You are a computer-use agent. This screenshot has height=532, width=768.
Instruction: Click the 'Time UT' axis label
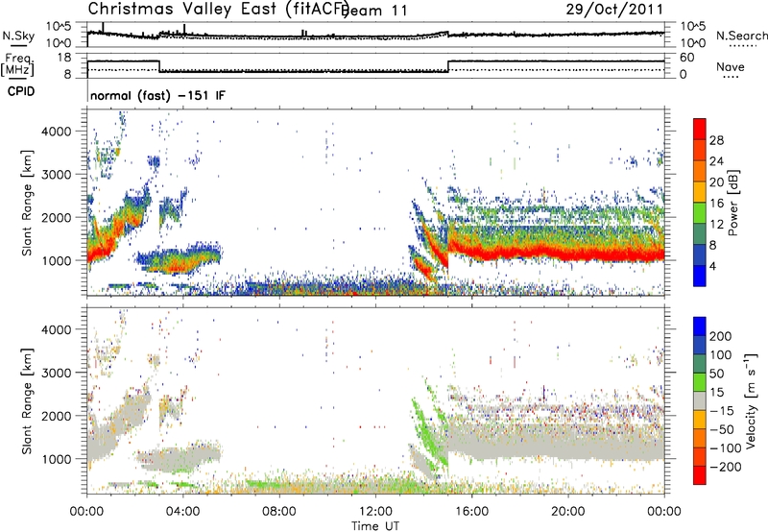(x=375, y=526)
